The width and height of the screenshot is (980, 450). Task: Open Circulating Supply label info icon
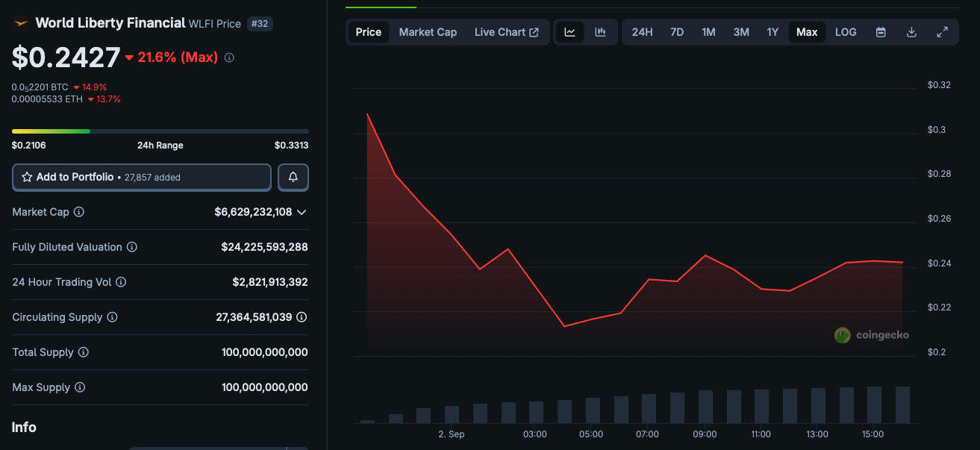[x=112, y=317]
